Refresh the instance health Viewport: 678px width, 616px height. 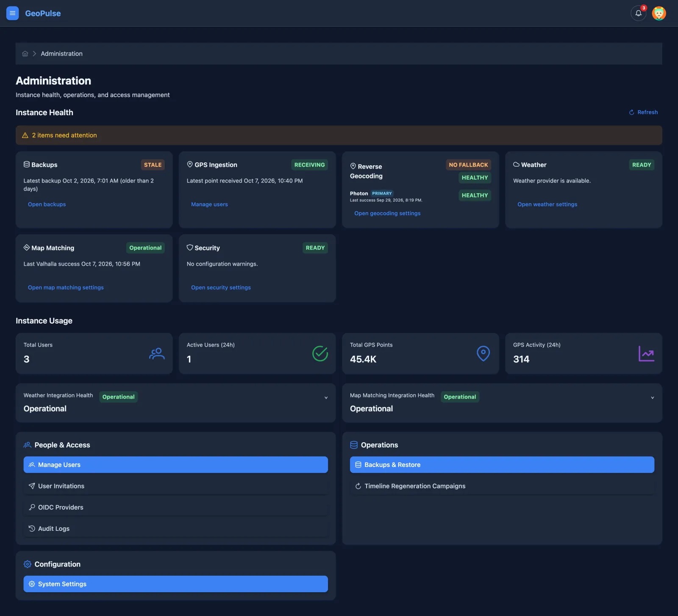(643, 112)
